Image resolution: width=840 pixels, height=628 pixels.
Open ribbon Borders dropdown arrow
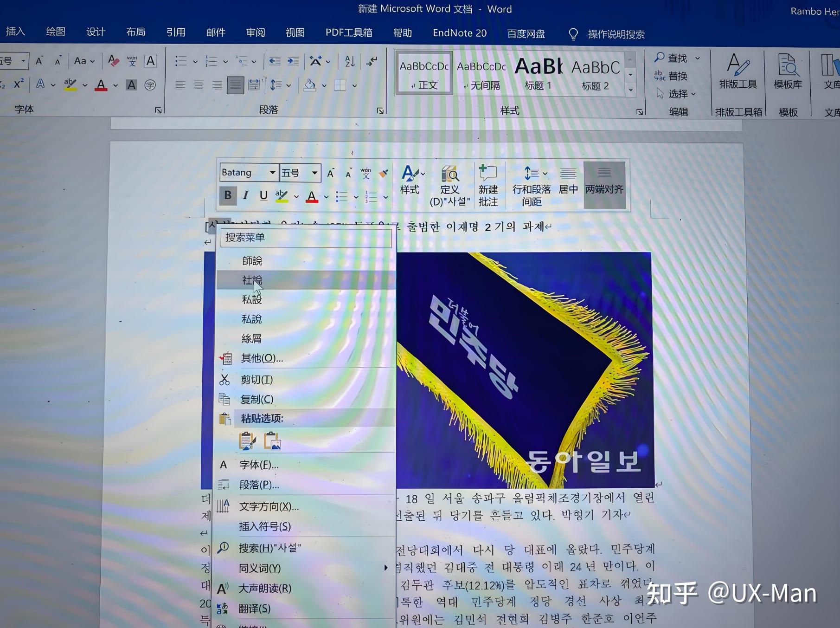tap(354, 85)
